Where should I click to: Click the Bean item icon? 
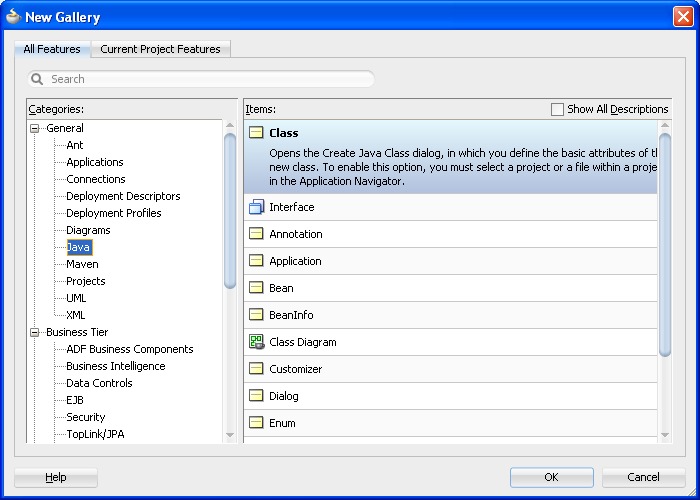coord(256,288)
